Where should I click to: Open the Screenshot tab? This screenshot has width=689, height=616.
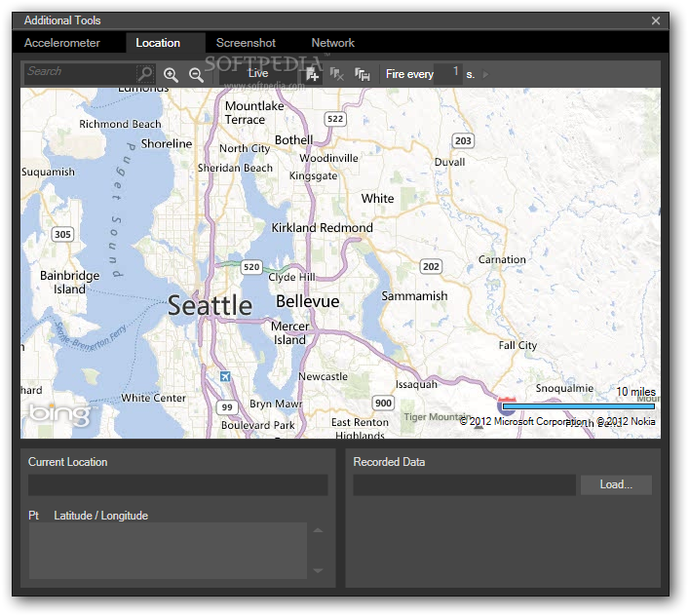point(246,43)
